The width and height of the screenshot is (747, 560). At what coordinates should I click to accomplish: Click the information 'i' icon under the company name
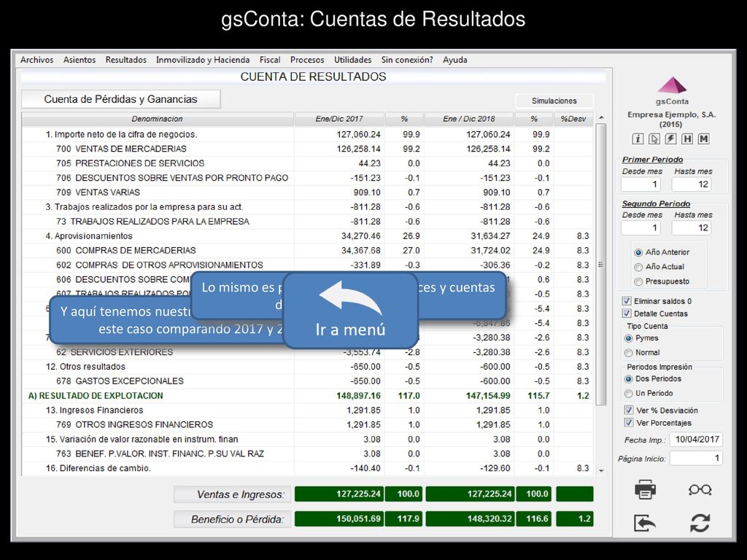(638, 139)
